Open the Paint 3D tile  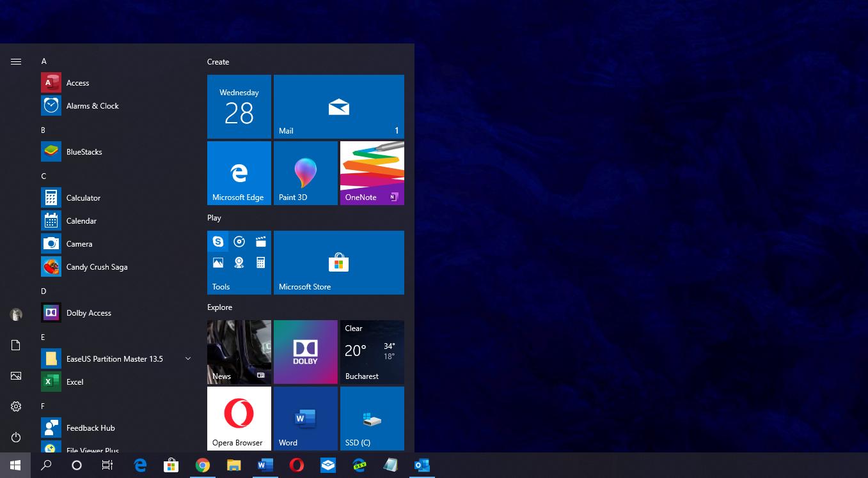click(x=306, y=173)
